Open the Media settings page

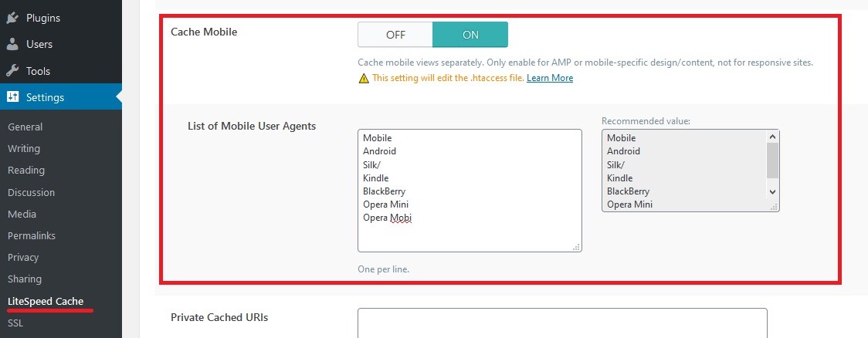coord(22,214)
